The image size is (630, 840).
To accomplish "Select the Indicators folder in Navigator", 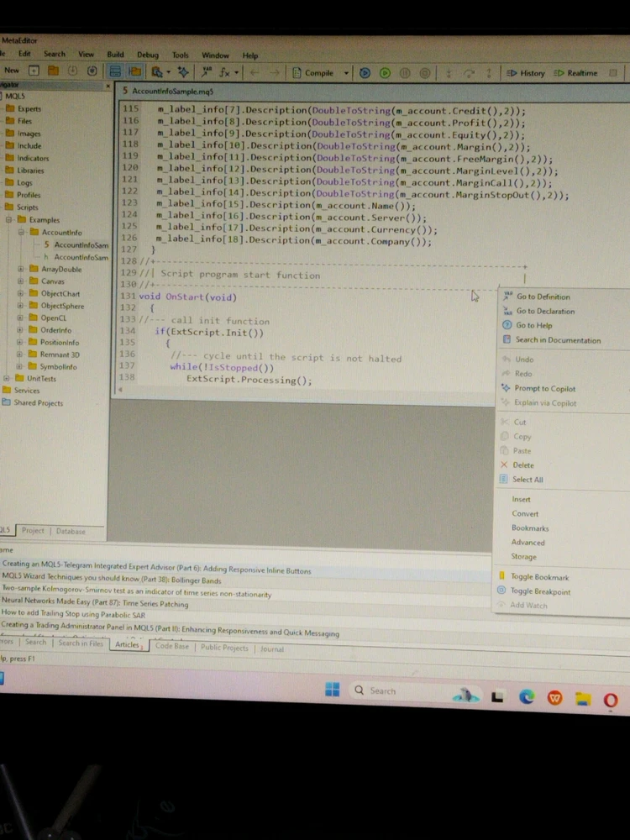I will point(33,158).
